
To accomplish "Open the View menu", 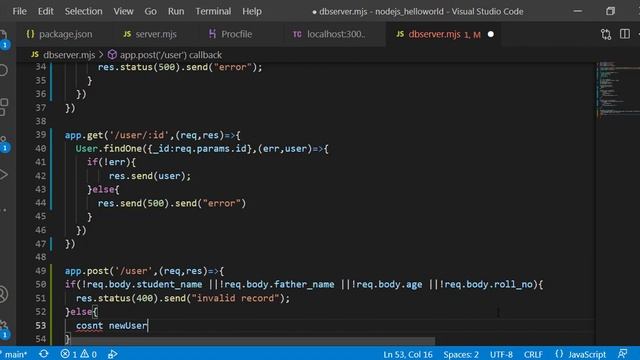I will coord(123,11).
